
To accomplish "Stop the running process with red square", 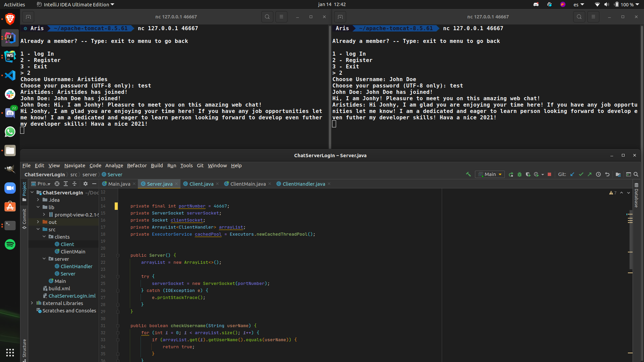I will click(x=549, y=174).
